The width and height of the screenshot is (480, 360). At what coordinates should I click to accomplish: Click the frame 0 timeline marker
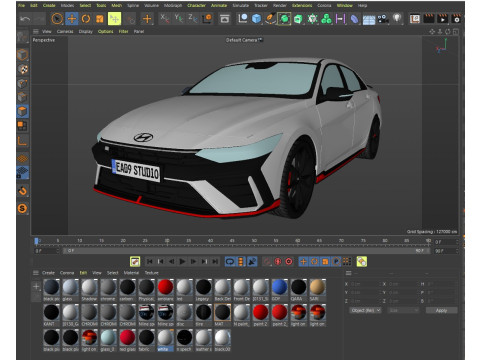click(x=36, y=241)
